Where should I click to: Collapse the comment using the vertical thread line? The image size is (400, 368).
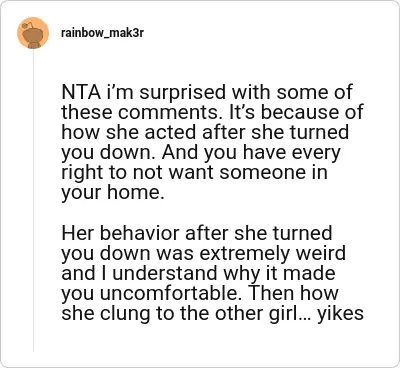[x=33, y=200]
